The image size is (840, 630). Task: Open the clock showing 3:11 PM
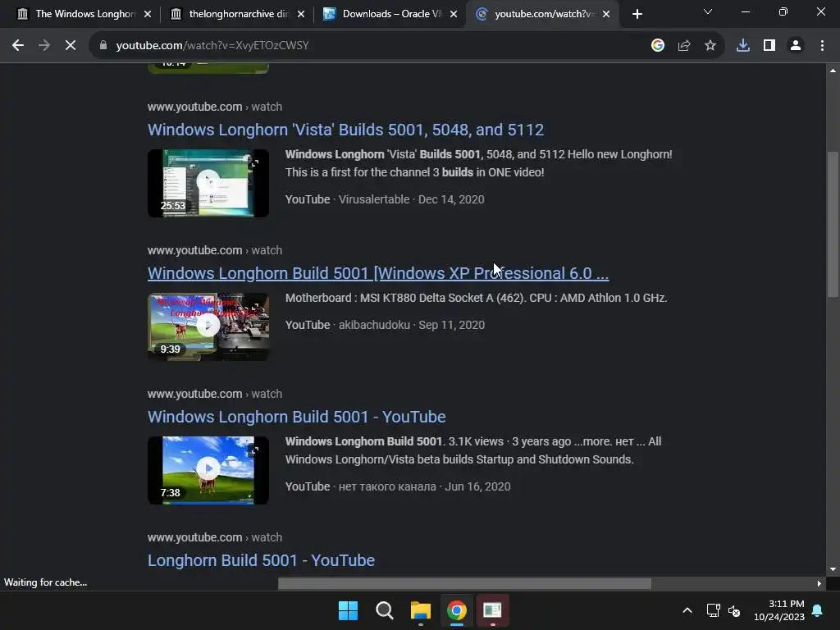click(779, 610)
